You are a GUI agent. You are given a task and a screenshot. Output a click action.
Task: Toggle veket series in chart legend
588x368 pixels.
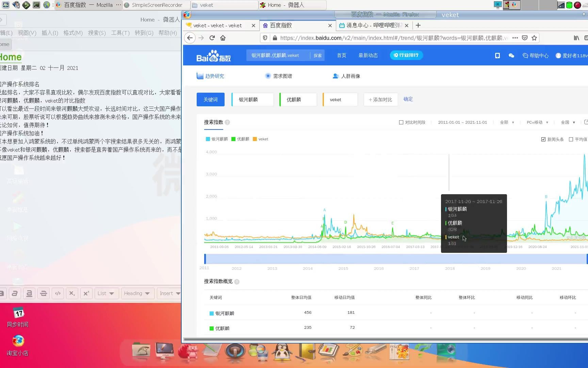click(260, 139)
